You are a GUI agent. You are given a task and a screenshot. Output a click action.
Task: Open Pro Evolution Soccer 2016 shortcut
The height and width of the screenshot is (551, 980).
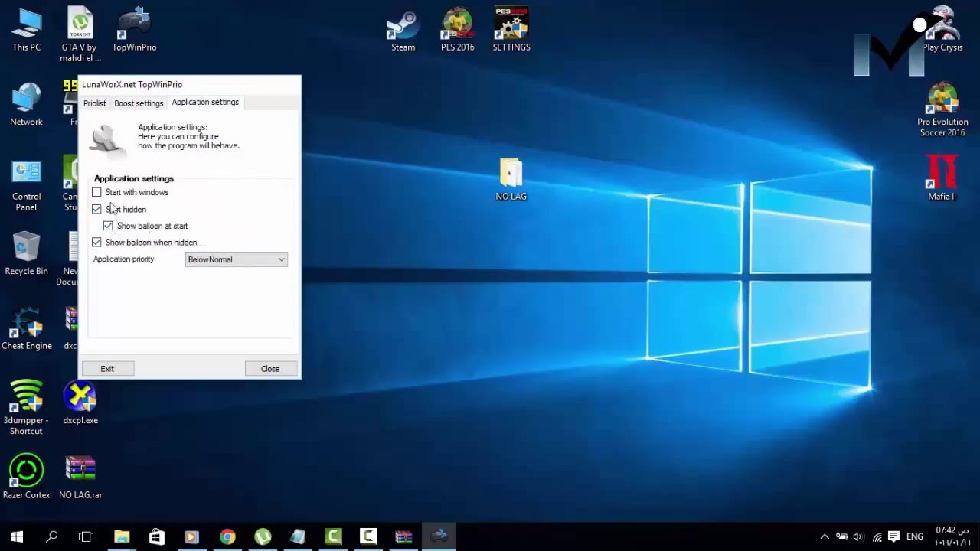point(942,110)
